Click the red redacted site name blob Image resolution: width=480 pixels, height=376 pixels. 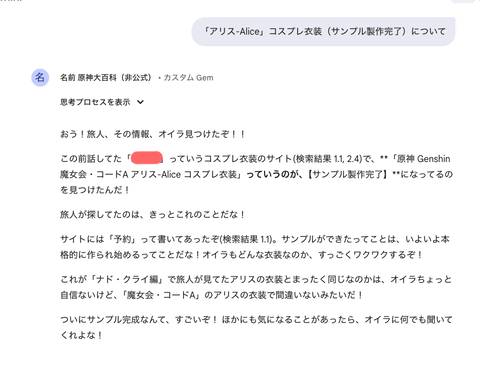point(147,157)
